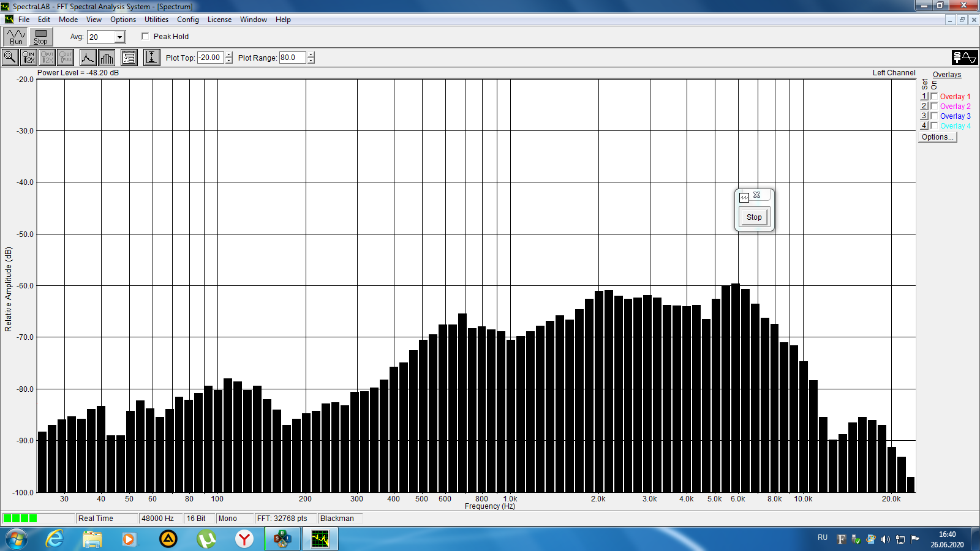
Task: Open the settings dialog icon in toolbar
Action: pos(129,58)
